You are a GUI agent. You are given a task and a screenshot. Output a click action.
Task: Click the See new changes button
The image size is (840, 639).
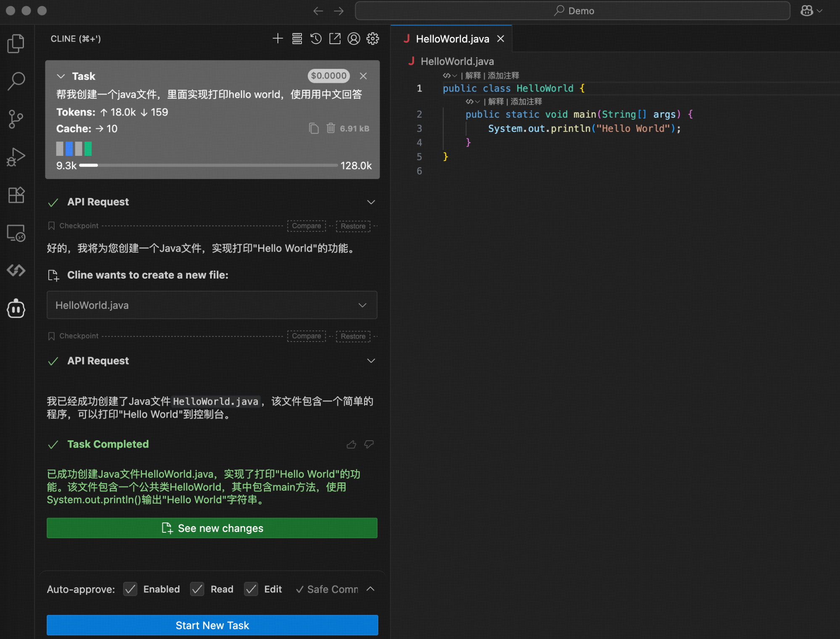pos(212,528)
